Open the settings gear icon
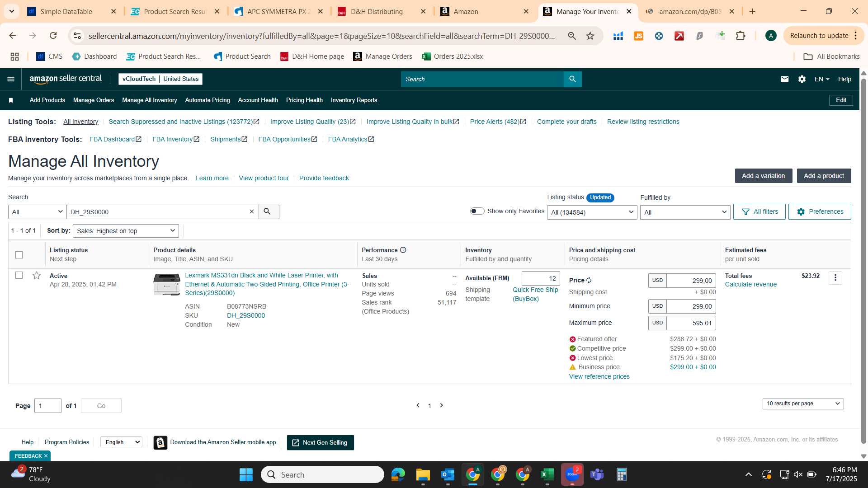Screen dimensions: 868x488 pyautogui.click(x=802, y=79)
